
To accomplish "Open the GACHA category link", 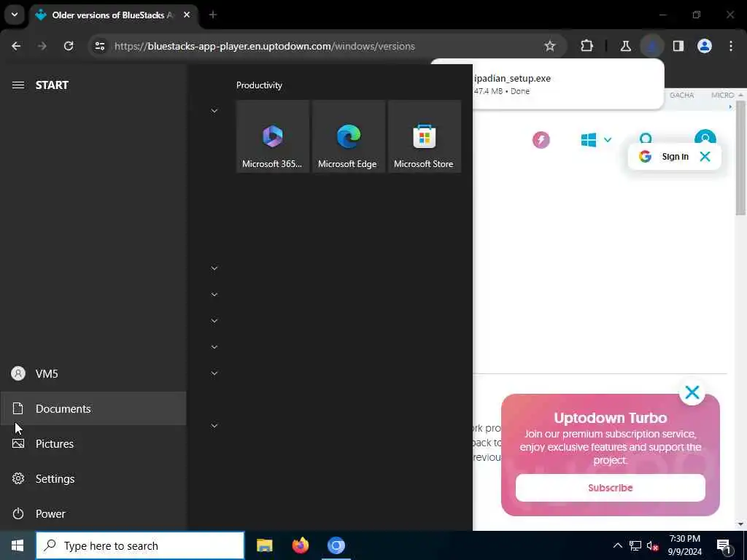I will (x=682, y=96).
